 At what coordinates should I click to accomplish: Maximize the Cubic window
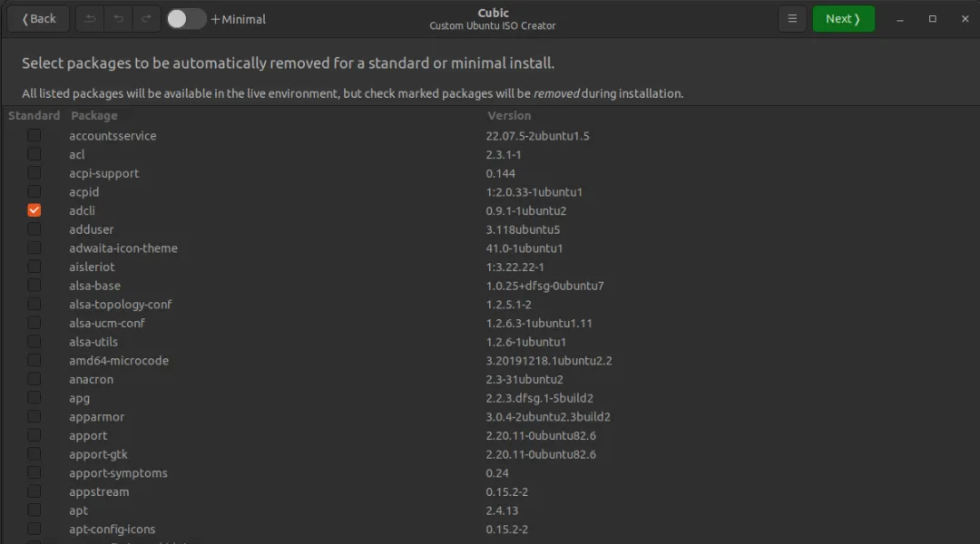click(x=933, y=19)
